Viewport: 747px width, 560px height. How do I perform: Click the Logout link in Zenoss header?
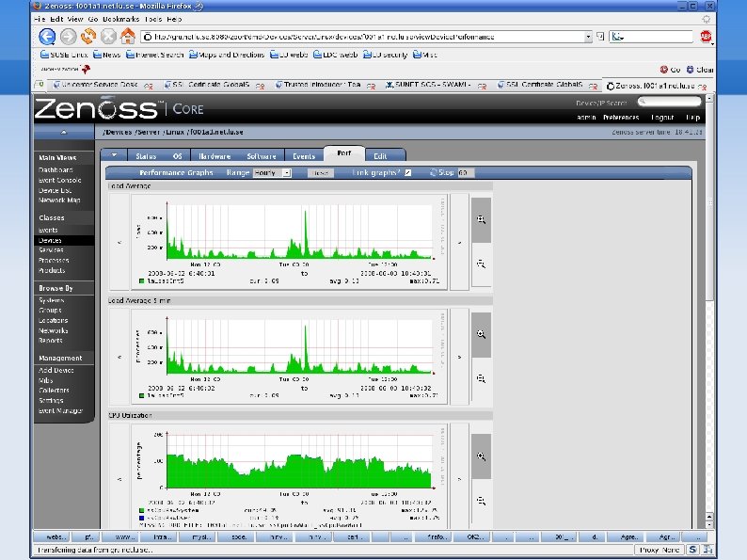click(x=662, y=118)
